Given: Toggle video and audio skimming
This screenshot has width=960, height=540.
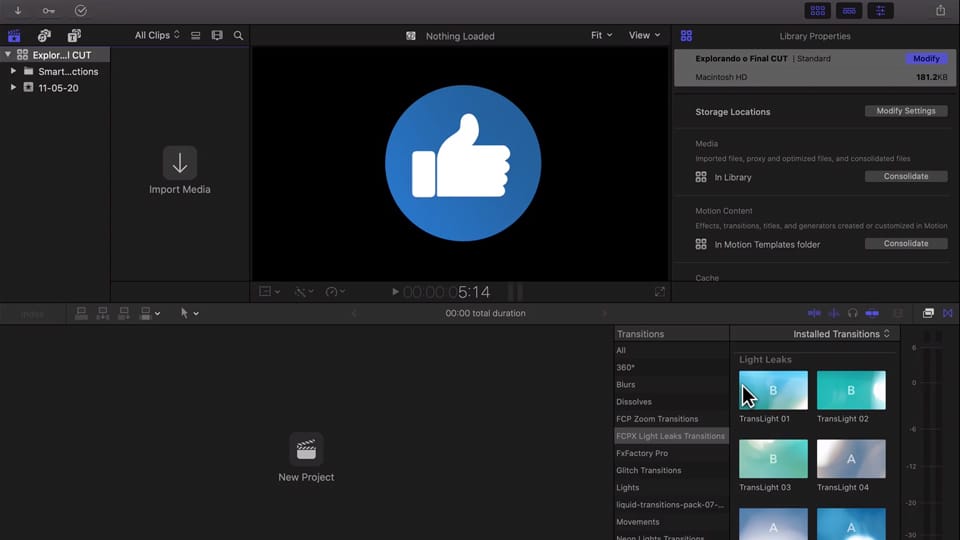Looking at the screenshot, I should [814, 313].
